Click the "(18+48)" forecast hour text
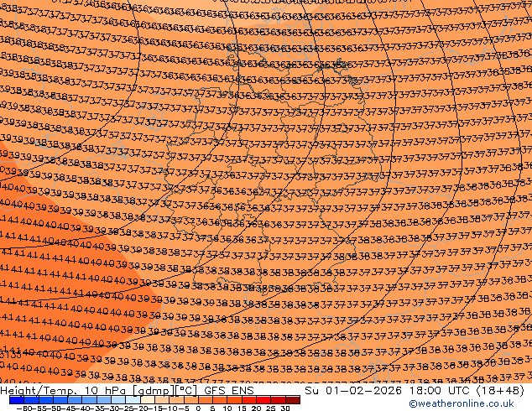 click(x=501, y=391)
